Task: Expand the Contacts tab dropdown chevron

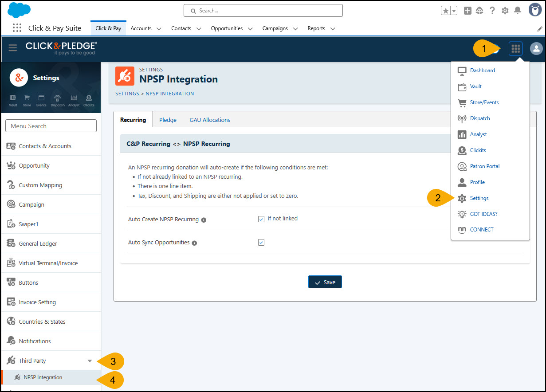Action: point(199,29)
